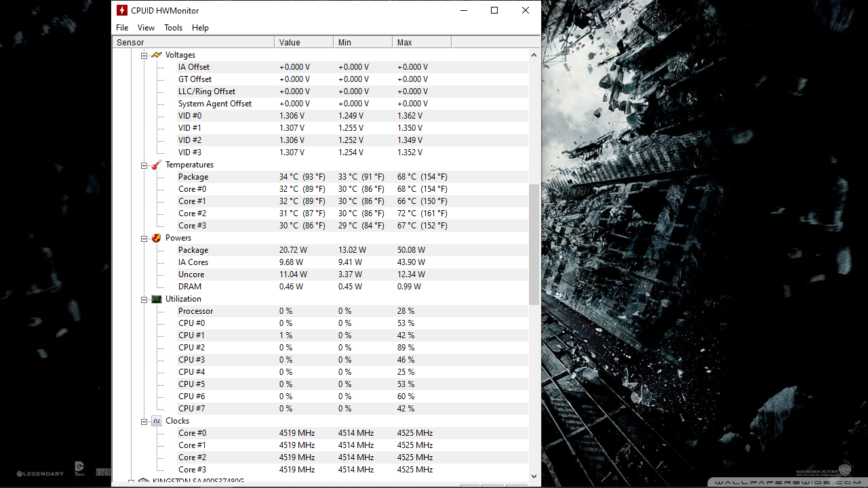Image resolution: width=868 pixels, height=488 pixels.
Task: Click the Clocks waveform icon
Action: coord(157,421)
